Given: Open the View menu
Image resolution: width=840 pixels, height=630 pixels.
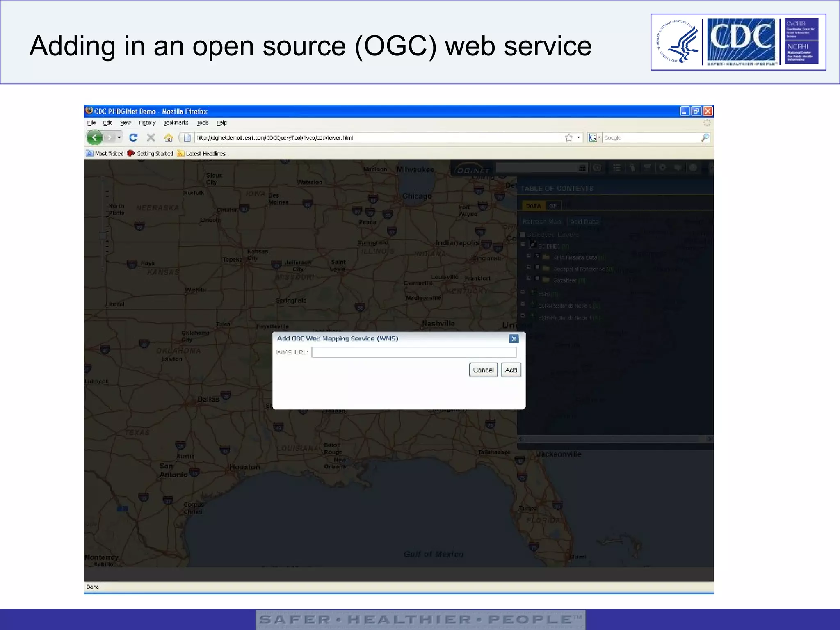Looking at the screenshot, I should (x=126, y=123).
